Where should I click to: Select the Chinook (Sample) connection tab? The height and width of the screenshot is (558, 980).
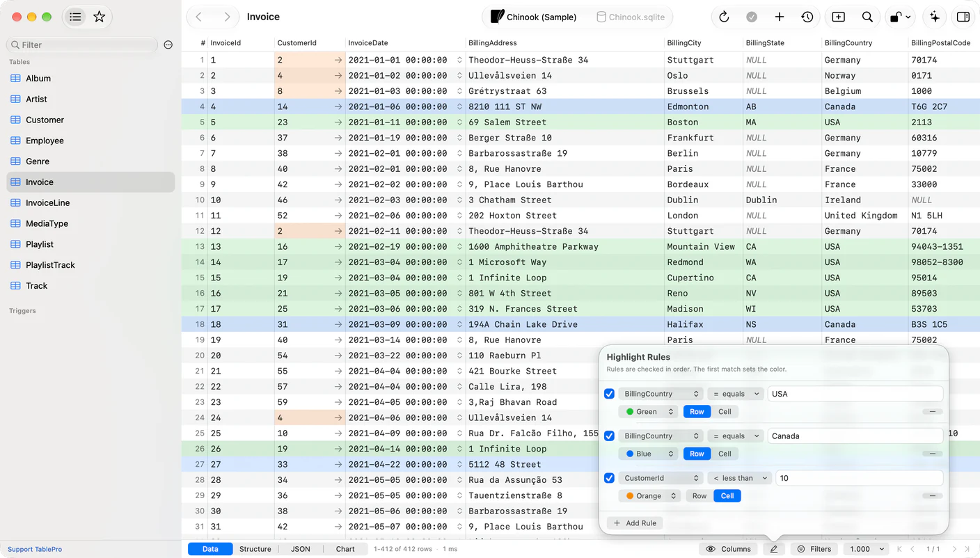tap(534, 17)
